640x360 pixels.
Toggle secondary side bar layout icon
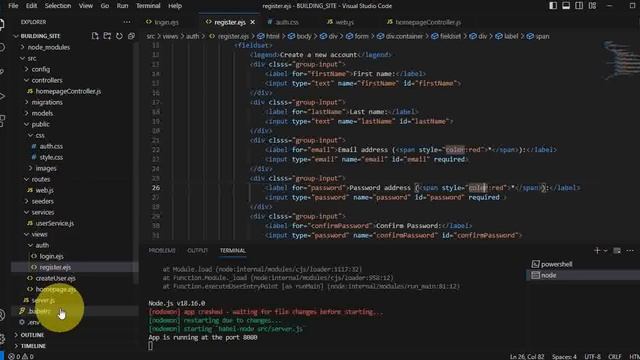pyautogui.click(x=579, y=6)
